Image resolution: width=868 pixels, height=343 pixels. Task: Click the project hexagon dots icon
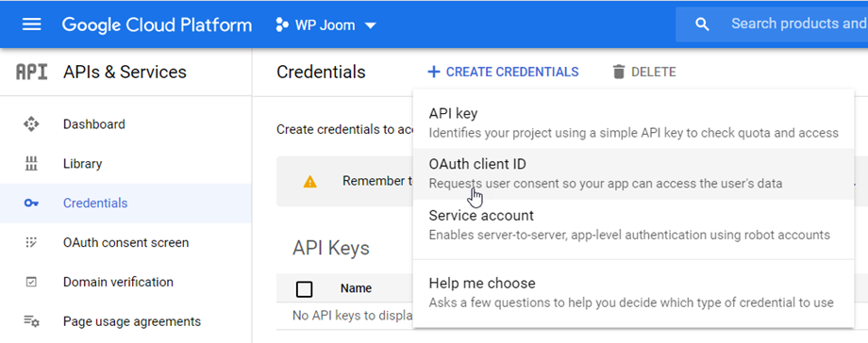[x=282, y=24]
